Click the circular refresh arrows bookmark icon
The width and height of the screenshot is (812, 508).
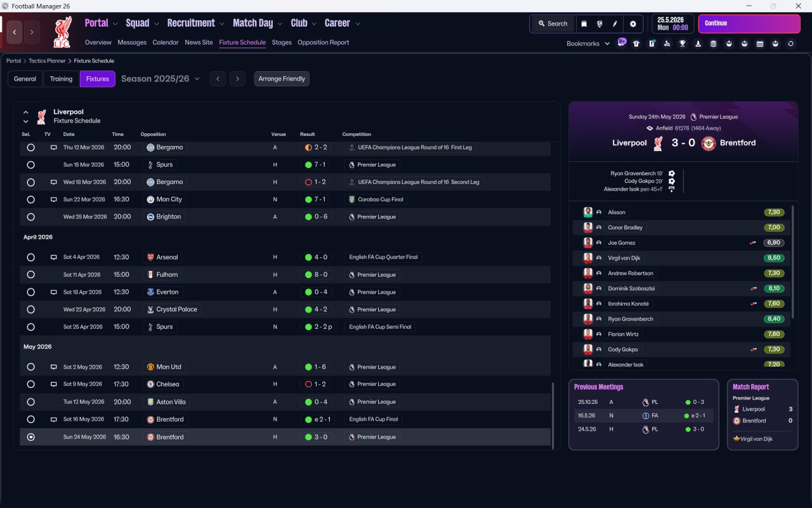coord(790,44)
